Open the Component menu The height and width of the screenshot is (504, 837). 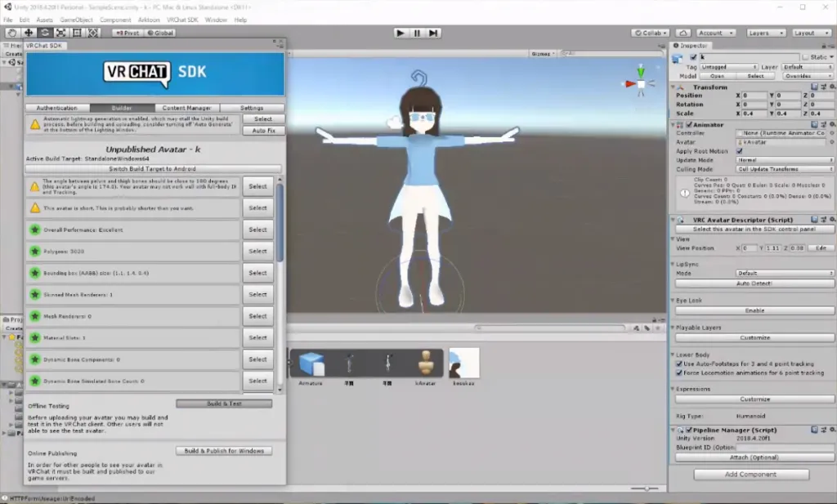[115, 20]
